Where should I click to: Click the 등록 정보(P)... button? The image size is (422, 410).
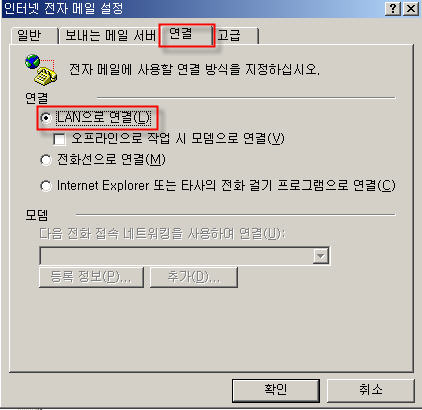91,277
